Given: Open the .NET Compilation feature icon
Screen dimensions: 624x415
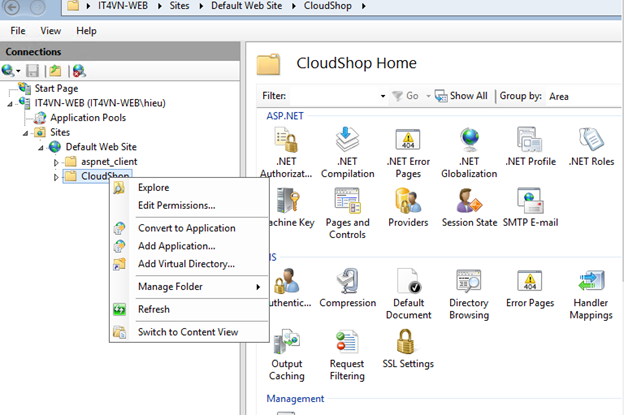Looking at the screenshot, I should pos(347,140).
